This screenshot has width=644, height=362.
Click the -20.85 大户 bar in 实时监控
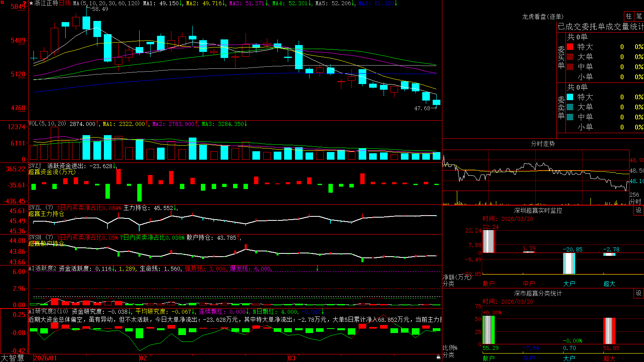tap(569, 263)
